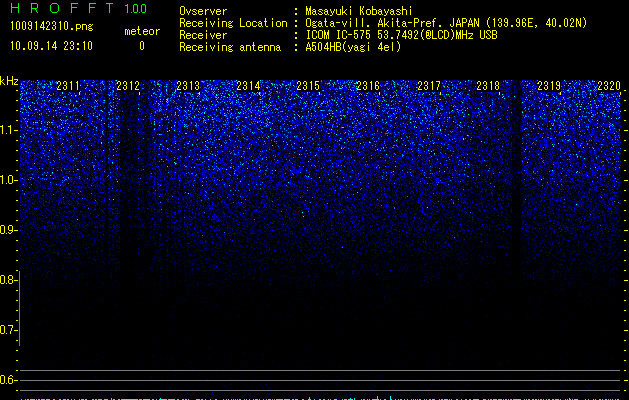Click the HROFFT program title

coord(62,8)
